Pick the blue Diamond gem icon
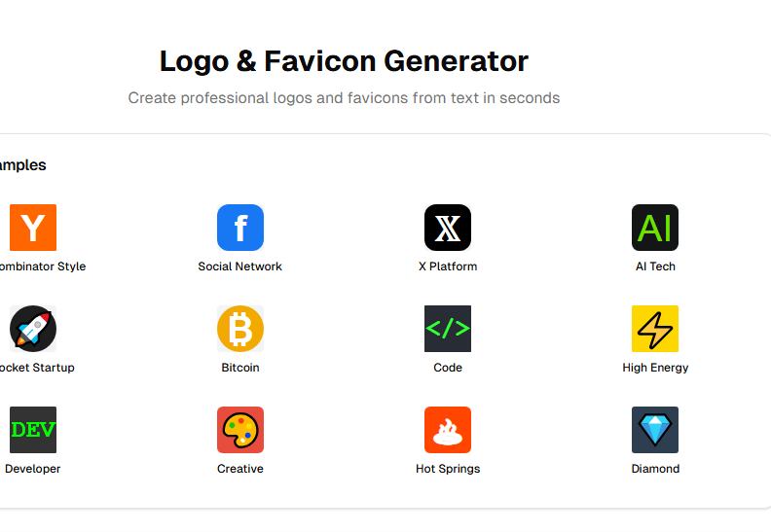 coord(655,430)
